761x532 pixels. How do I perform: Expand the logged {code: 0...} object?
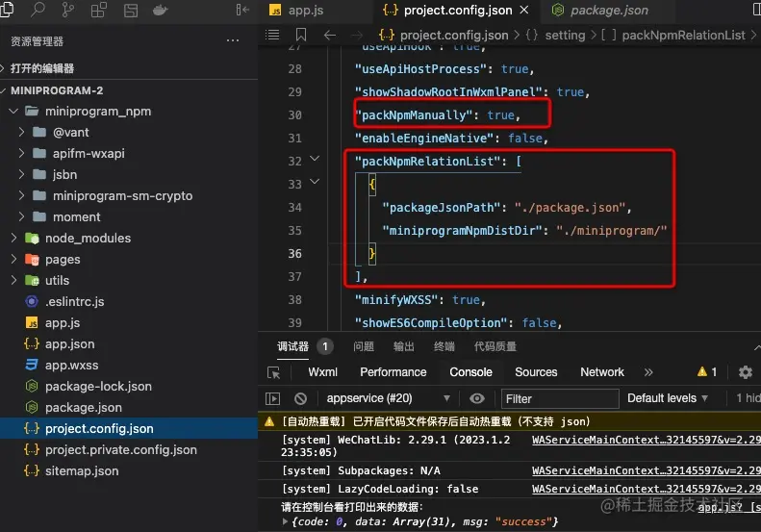pos(285,521)
